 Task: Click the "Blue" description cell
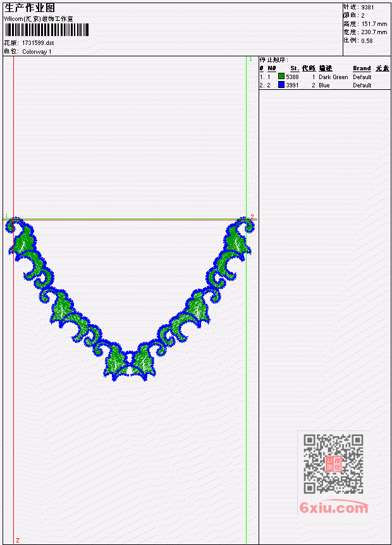pos(324,85)
